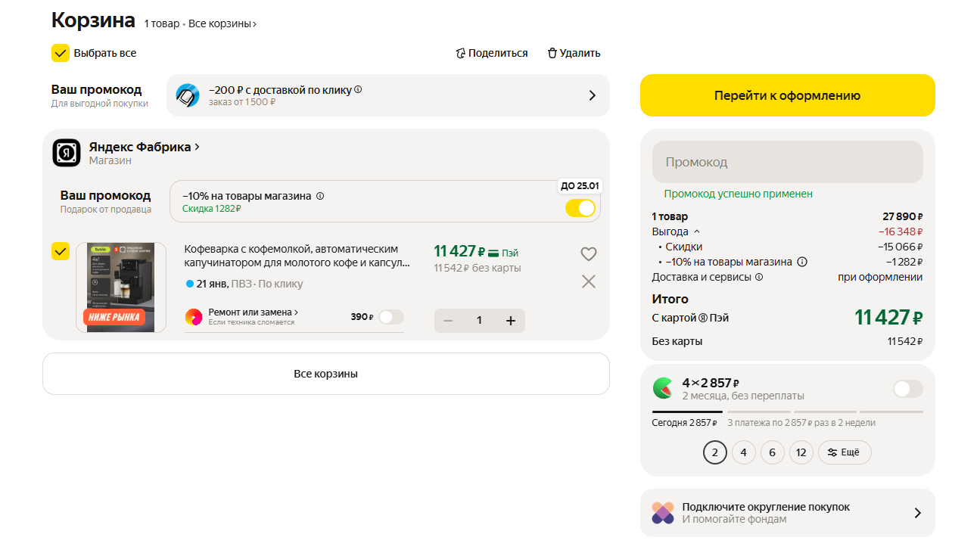
Task: Expand Подключите округление покупок
Action: [x=917, y=513]
